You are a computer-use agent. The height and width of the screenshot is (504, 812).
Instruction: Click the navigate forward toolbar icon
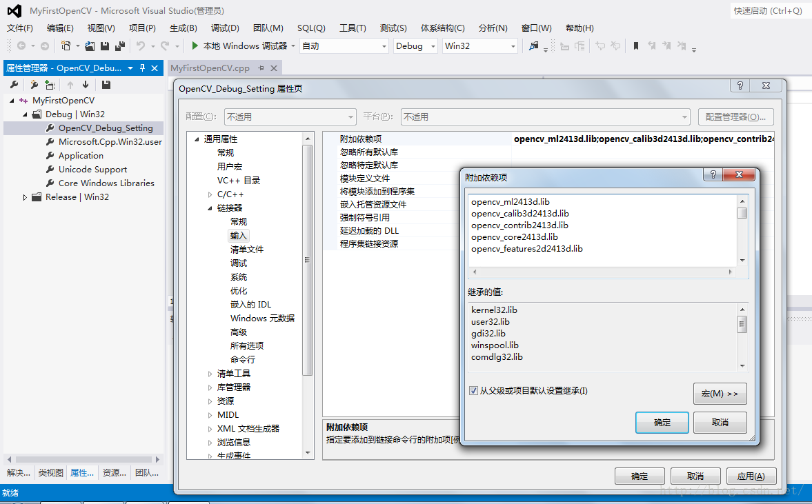tap(45, 46)
